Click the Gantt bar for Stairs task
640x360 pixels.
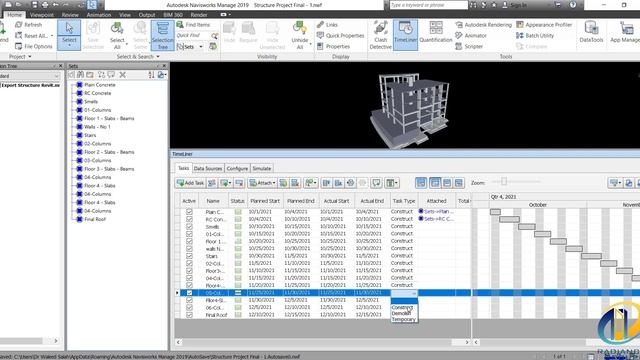[591, 256]
